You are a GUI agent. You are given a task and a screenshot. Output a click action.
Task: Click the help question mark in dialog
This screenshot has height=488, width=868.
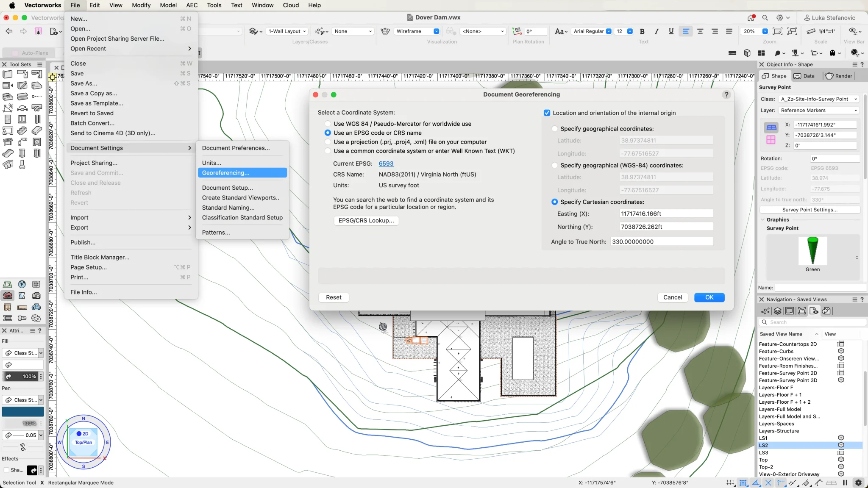pos(726,94)
